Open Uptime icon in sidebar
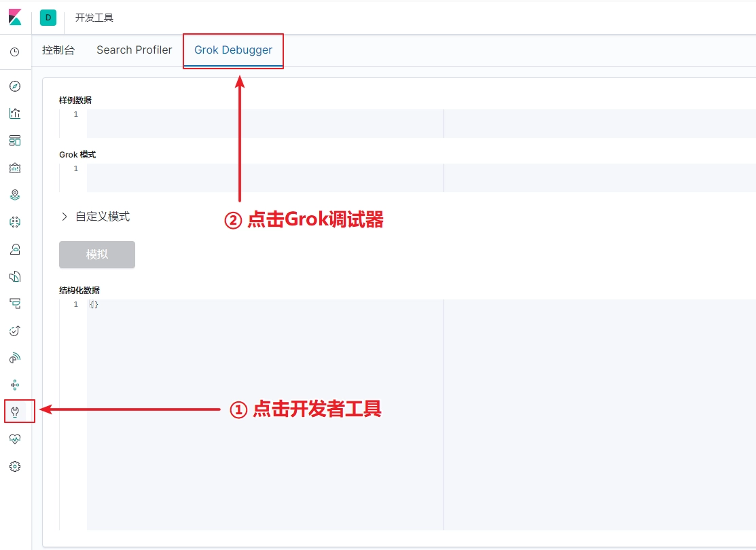756x550 pixels. click(15, 331)
